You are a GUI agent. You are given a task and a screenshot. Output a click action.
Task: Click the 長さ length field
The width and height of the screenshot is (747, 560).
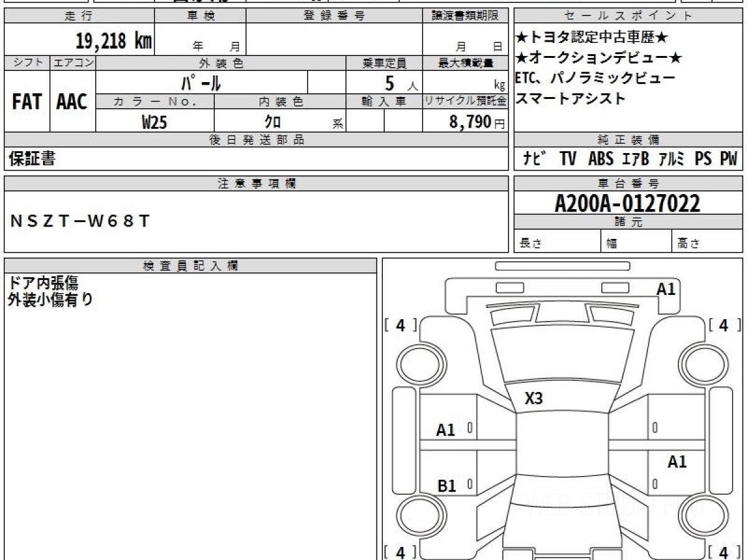(x=557, y=241)
